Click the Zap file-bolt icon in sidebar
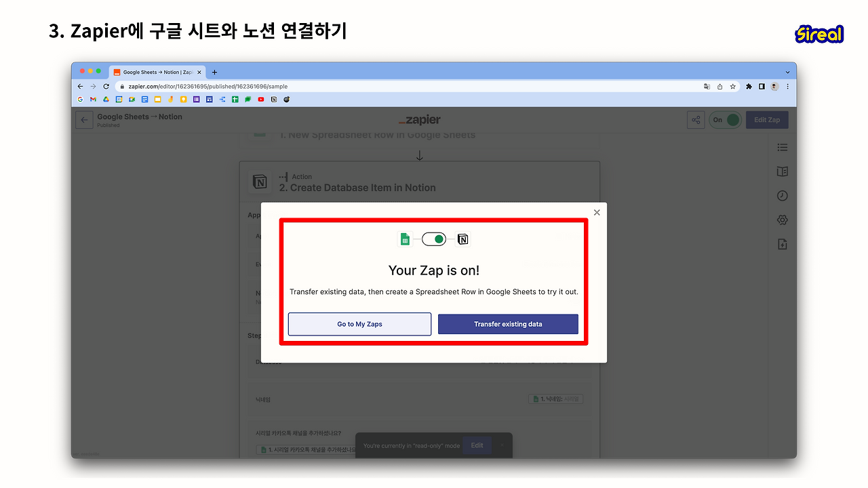 782,245
